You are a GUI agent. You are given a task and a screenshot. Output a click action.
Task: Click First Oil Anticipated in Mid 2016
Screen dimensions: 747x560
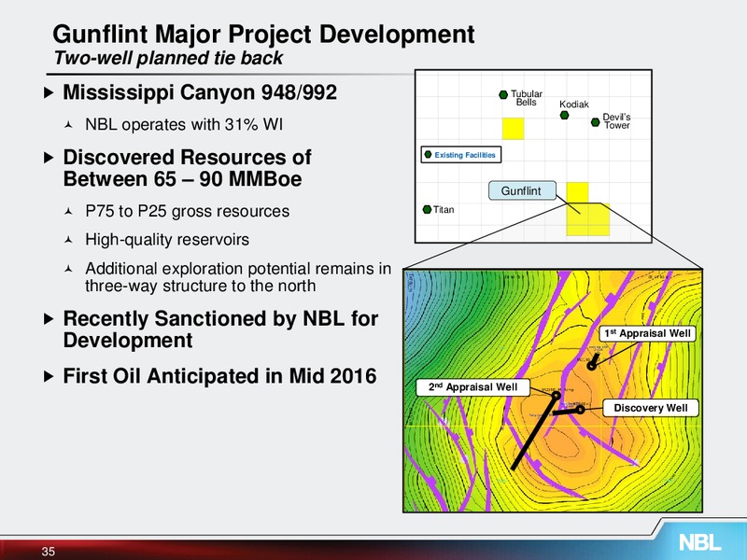click(x=219, y=376)
